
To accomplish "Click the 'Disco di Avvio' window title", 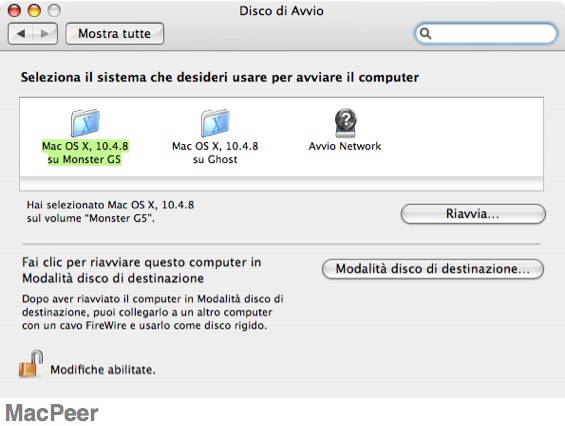I will coord(281,11).
